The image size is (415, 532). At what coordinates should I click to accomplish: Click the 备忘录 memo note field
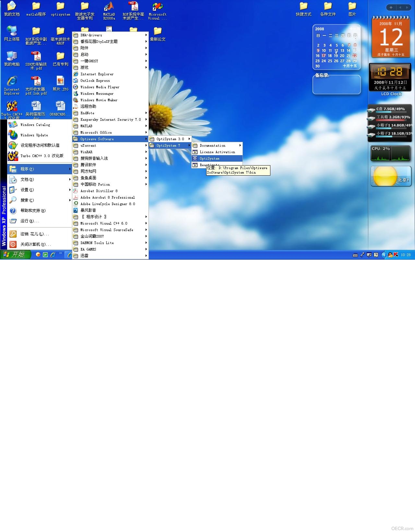coord(337,84)
